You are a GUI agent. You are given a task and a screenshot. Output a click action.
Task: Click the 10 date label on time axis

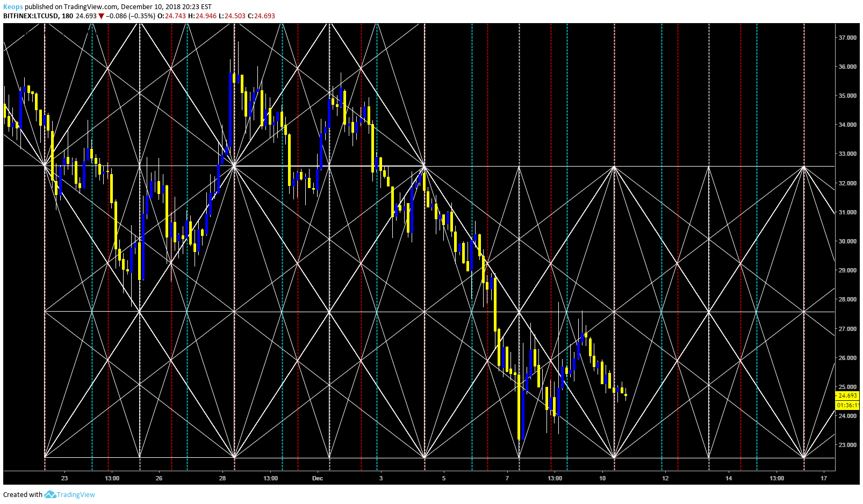point(602,478)
